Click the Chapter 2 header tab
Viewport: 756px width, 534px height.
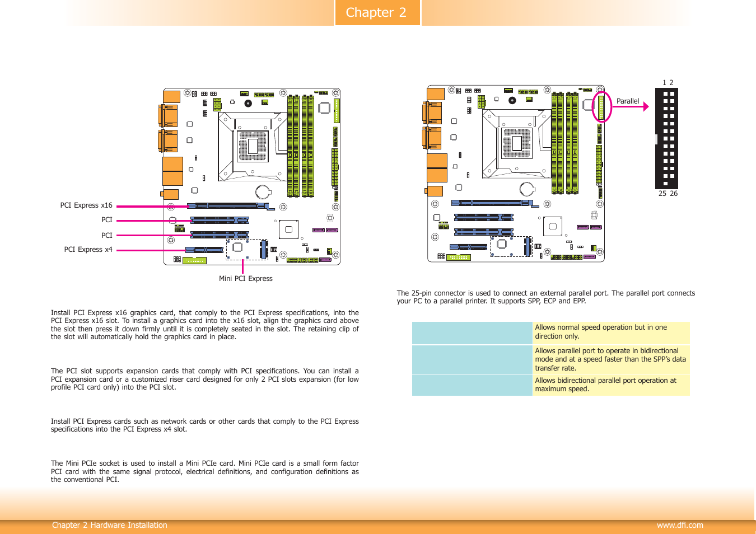tap(377, 12)
